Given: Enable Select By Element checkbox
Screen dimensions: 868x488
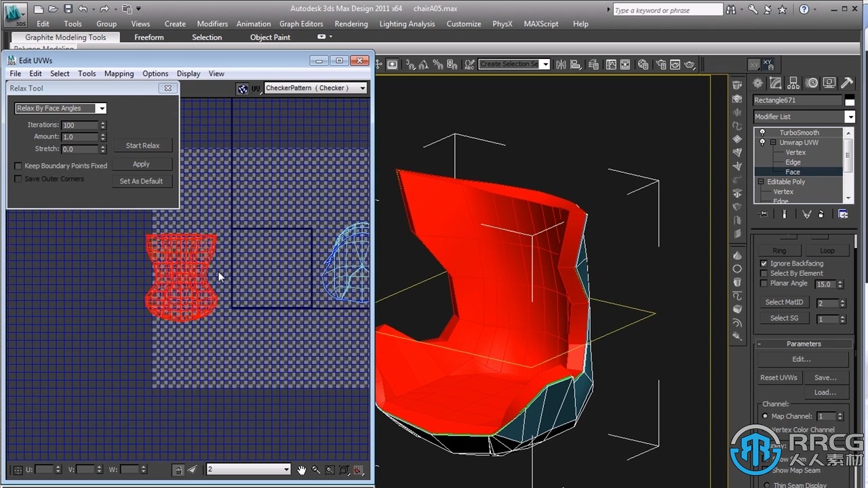Looking at the screenshot, I should pyautogui.click(x=764, y=274).
